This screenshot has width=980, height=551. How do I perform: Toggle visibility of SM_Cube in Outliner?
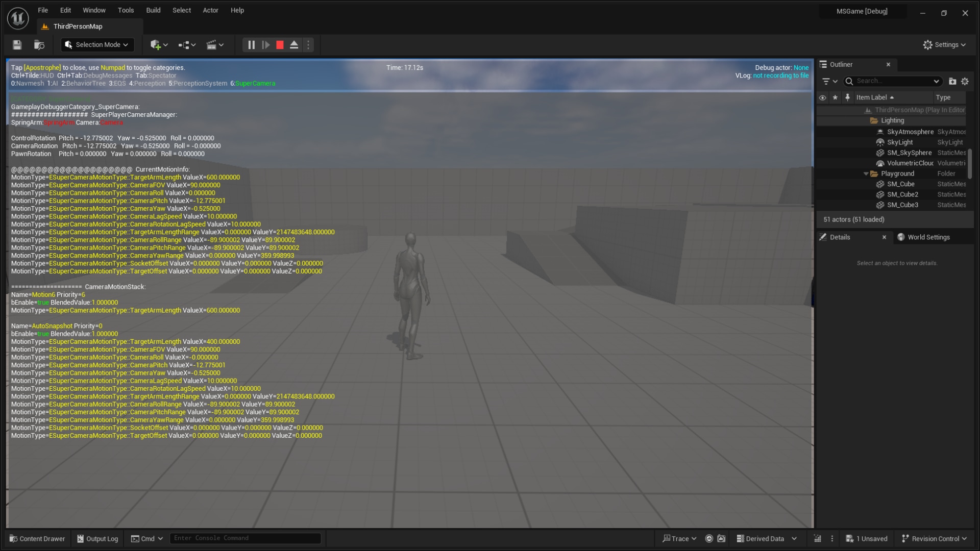(x=822, y=184)
